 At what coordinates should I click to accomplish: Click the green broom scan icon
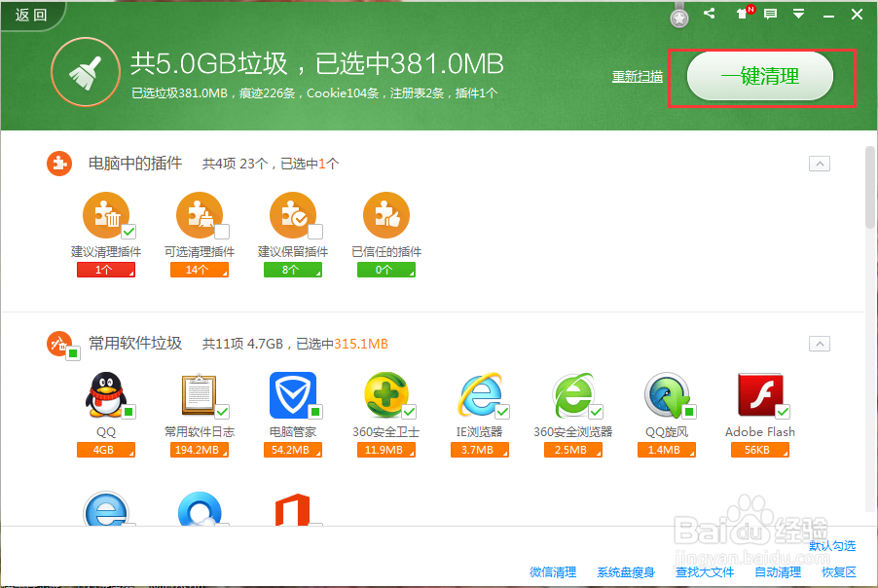pos(85,72)
